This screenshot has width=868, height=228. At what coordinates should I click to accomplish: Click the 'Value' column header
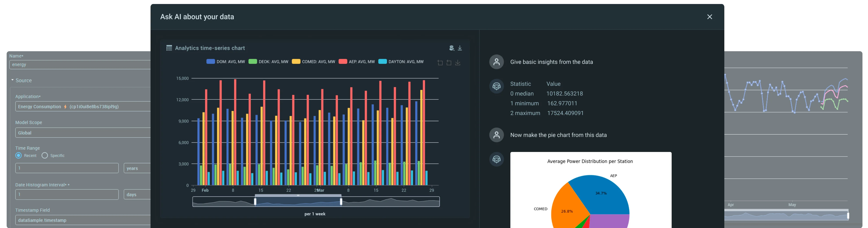pyautogui.click(x=553, y=84)
